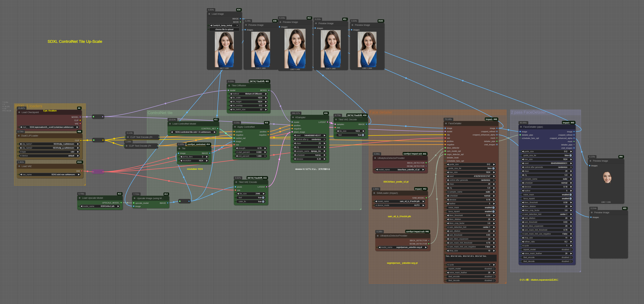Click the right arrow on KSampler steps
644x304 pixels.
[x=325, y=143]
